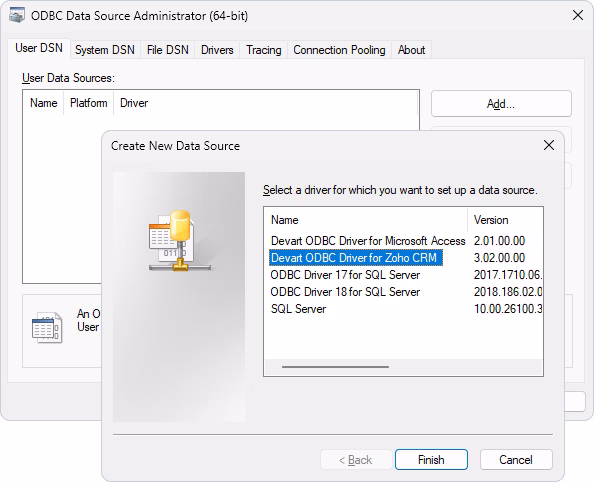This screenshot has width=594, height=482.
Task: Switch to the About tab
Action: point(411,50)
